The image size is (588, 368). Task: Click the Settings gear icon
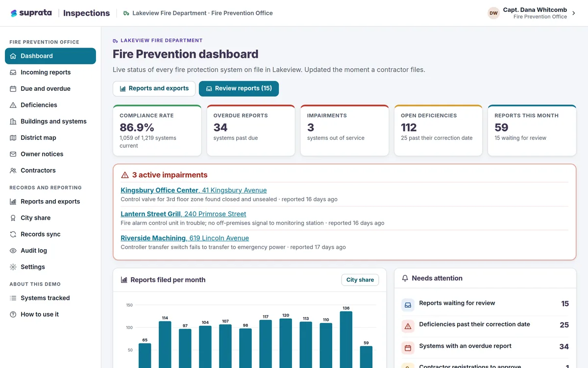click(x=13, y=267)
